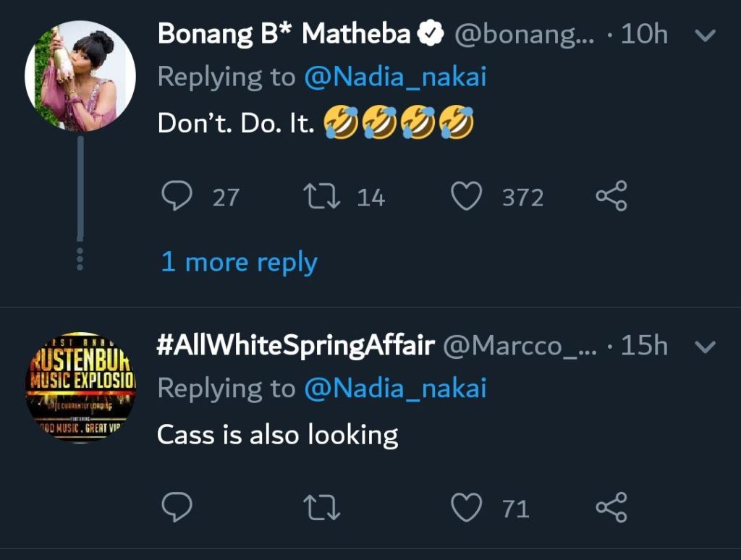The image size is (741, 560).
Task: View Bonang B* Matheba's profile picture
Action: (80, 76)
